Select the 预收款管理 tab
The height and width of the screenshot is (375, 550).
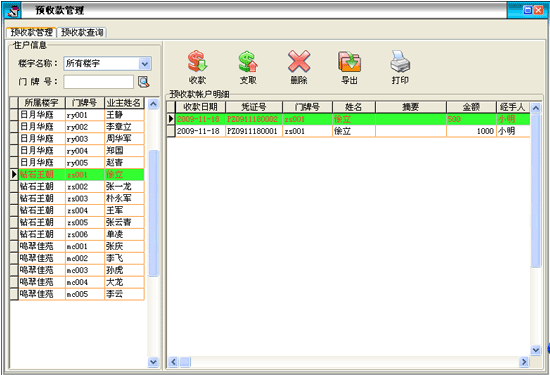click(31, 32)
